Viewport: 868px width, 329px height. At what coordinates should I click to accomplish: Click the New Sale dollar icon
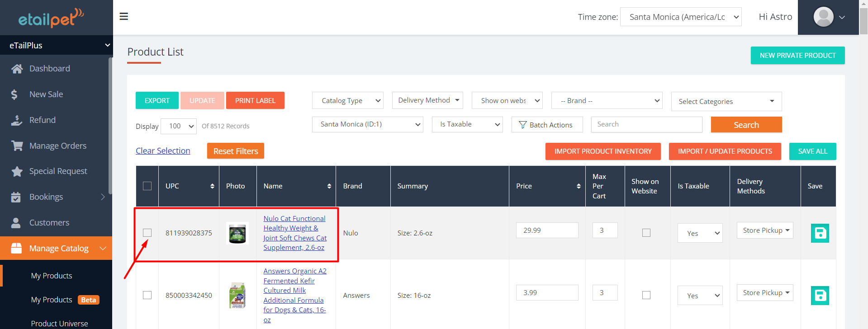tap(14, 94)
